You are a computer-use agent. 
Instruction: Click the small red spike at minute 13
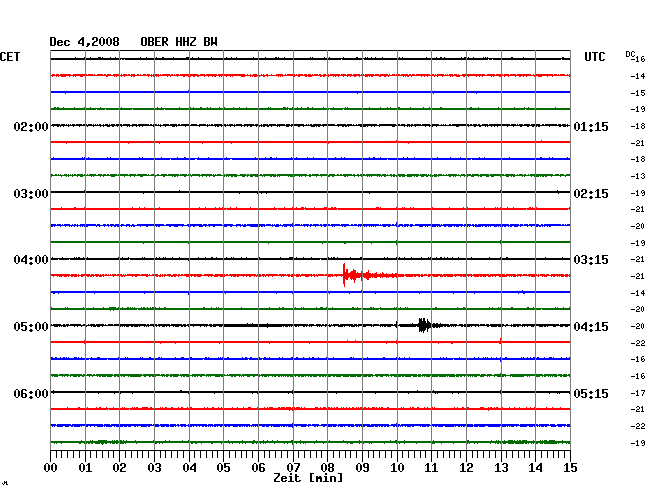coord(501,341)
